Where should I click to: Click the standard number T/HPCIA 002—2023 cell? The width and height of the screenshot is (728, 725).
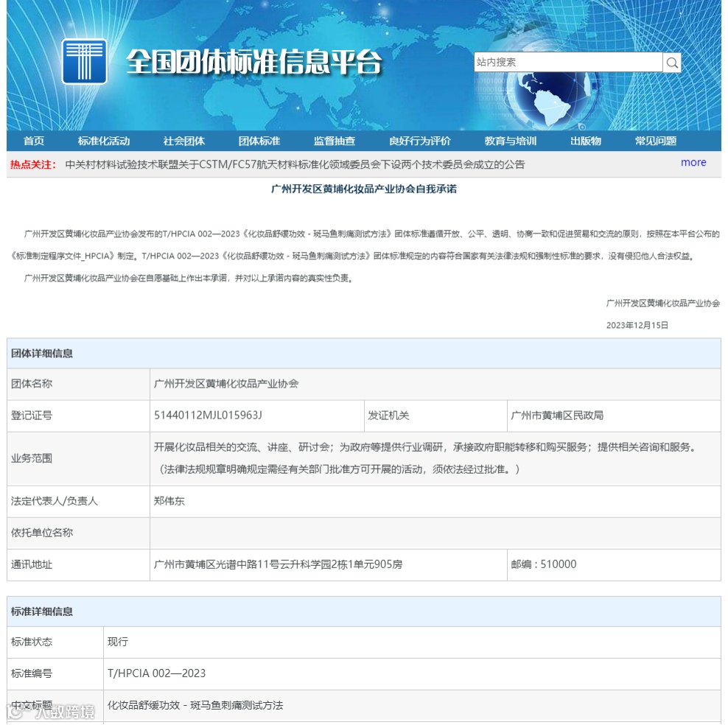click(x=412, y=674)
